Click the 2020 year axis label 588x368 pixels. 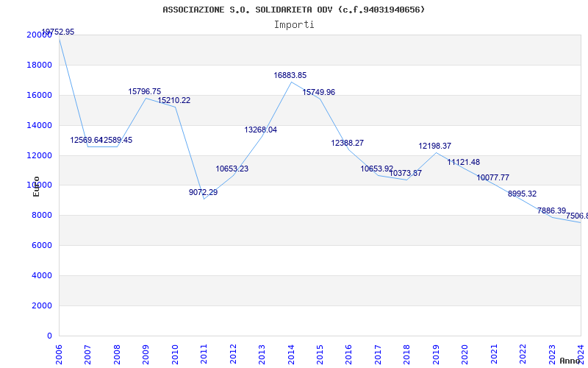pyautogui.click(x=465, y=355)
